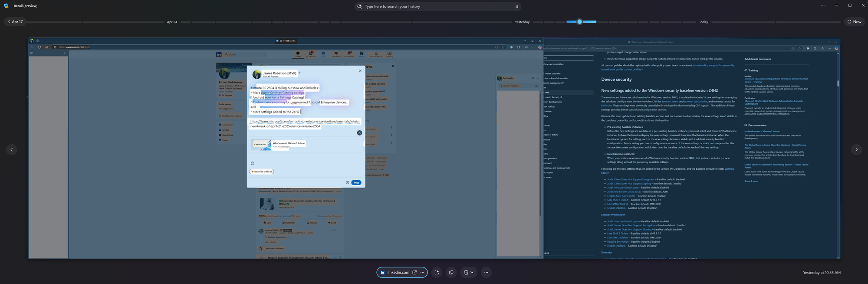
Task: Open the post audience dropdown next to James Robinson
Action: pyautogui.click(x=299, y=73)
